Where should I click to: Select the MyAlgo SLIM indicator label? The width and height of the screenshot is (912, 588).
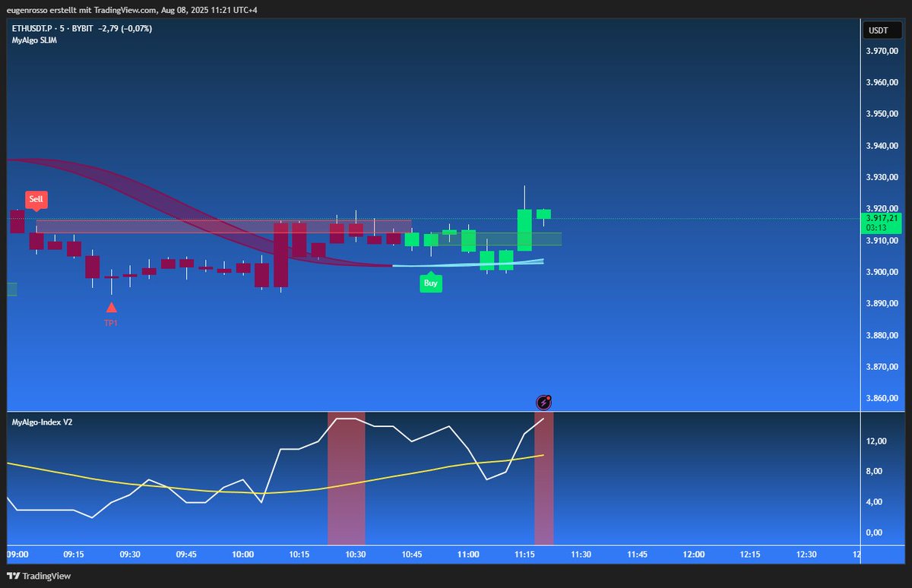[34, 40]
